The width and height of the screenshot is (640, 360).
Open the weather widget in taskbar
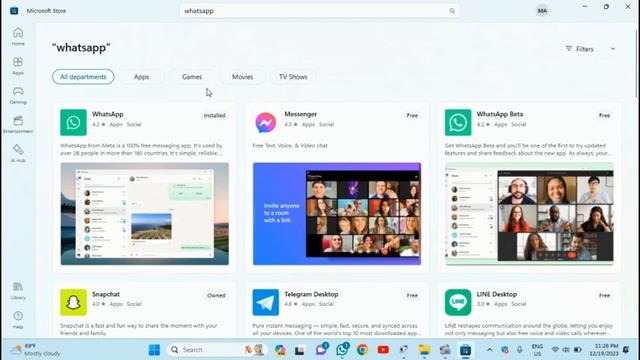(x=36, y=350)
